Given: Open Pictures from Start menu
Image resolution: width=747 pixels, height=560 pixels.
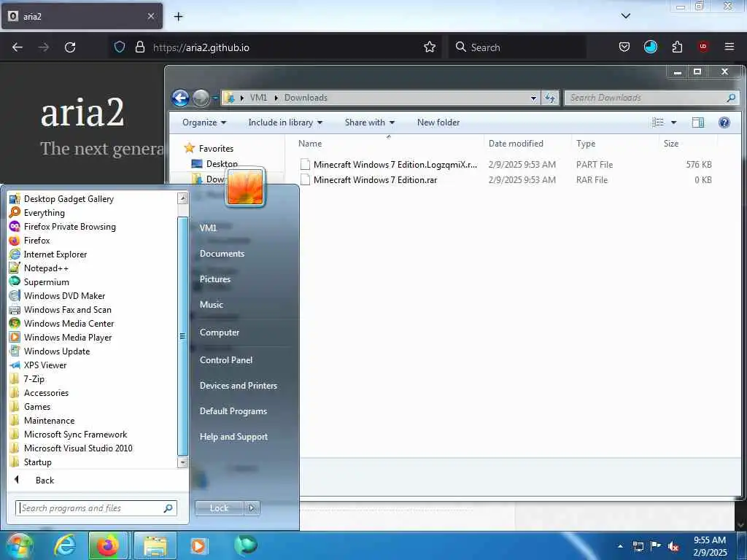Looking at the screenshot, I should tap(215, 279).
